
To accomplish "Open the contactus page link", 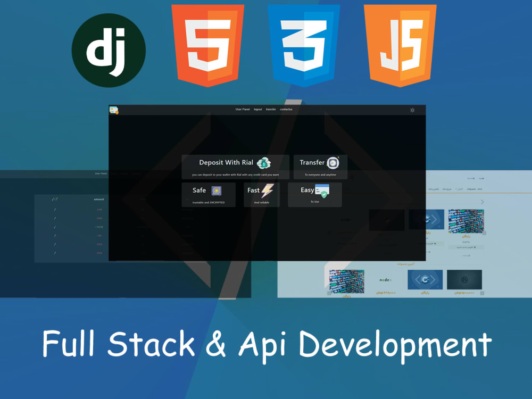I will pyautogui.click(x=286, y=109).
